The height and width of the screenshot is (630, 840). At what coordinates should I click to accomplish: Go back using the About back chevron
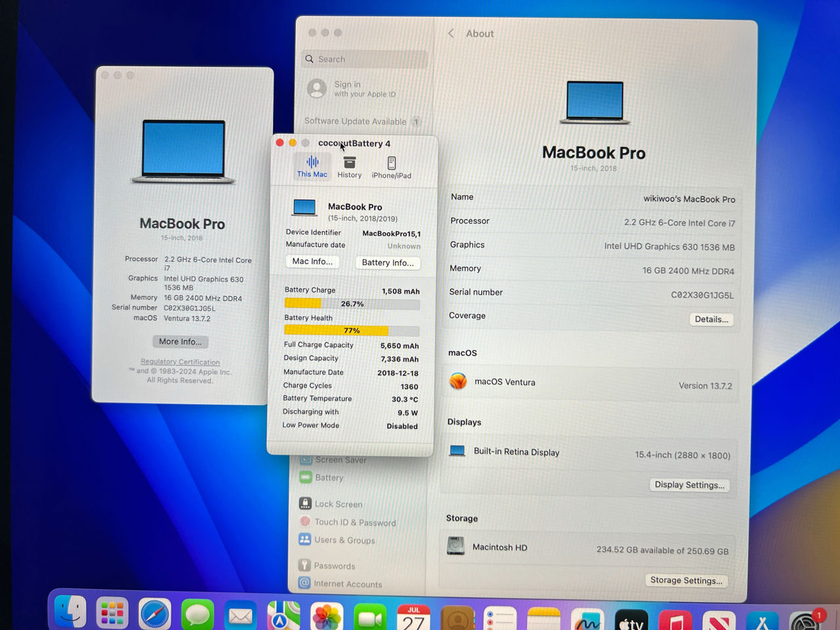(x=451, y=33)
